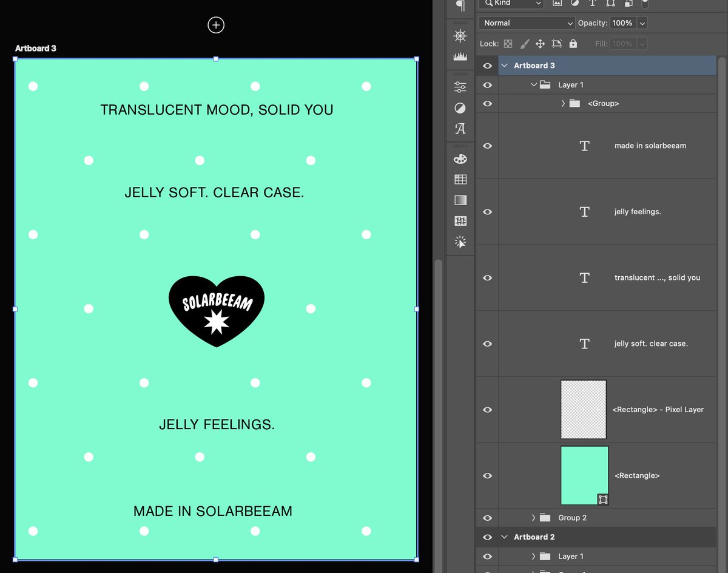Viewport: 728px width, 573px height.
Task: Open the Paragraph panel icon
Action: pyautogui.click(x=460, y=6)
